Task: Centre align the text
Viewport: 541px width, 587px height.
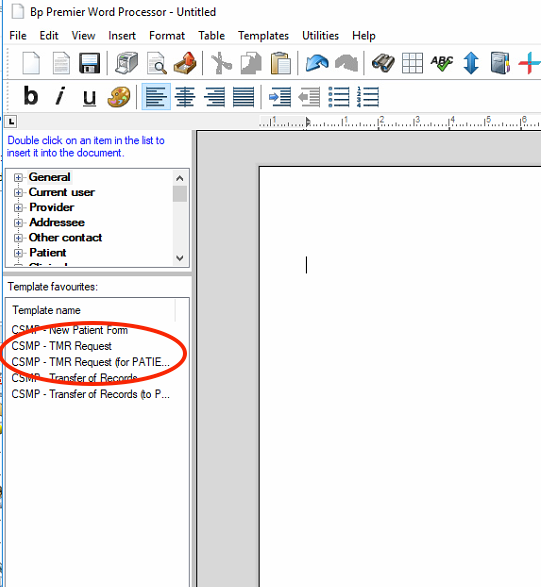Action: (x=185, y=97)
